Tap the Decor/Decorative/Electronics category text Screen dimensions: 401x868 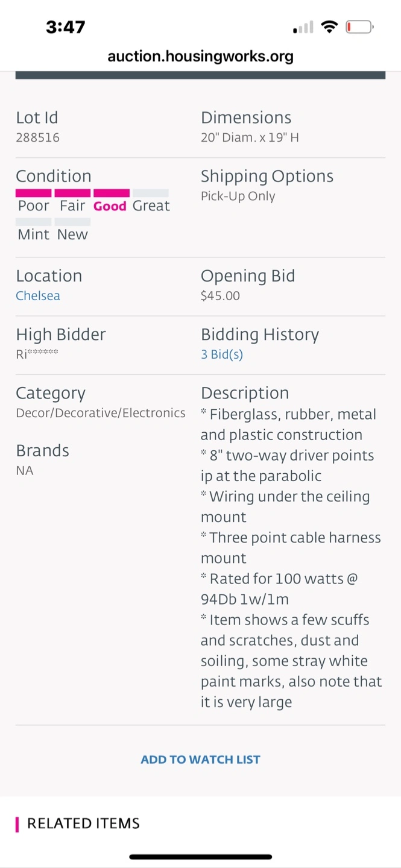coord(101,413)
